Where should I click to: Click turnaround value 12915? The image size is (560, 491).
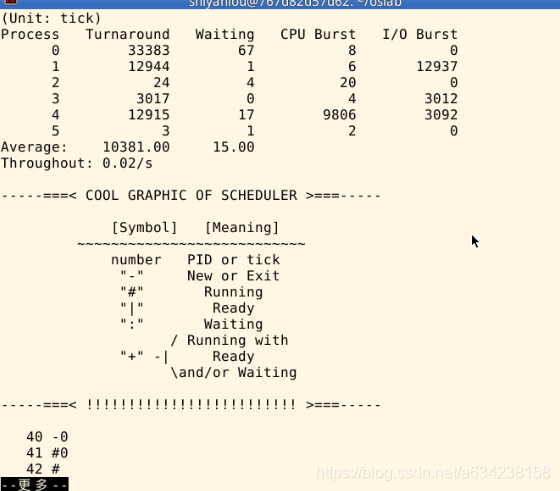point(149,115)
